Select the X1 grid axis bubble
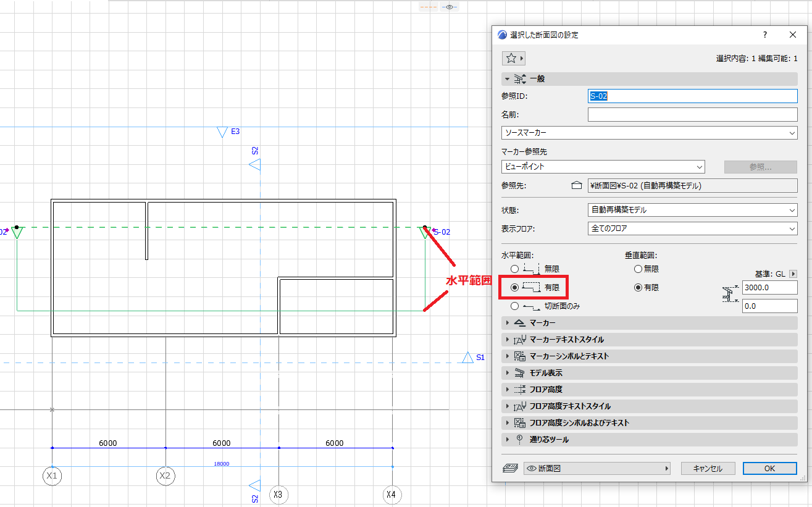This screenshot has height=507, width=812. (x=52, y=476)
